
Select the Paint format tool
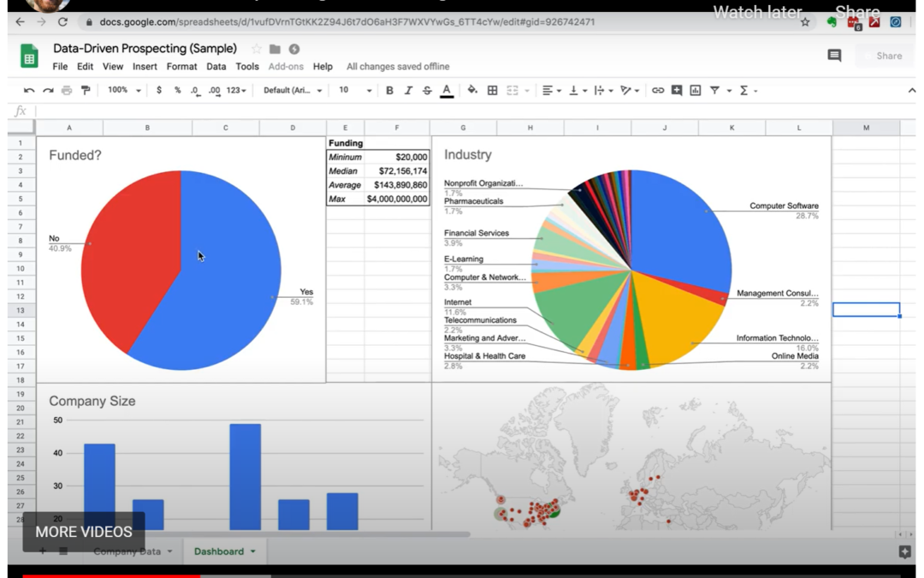[x=86, y=90]
